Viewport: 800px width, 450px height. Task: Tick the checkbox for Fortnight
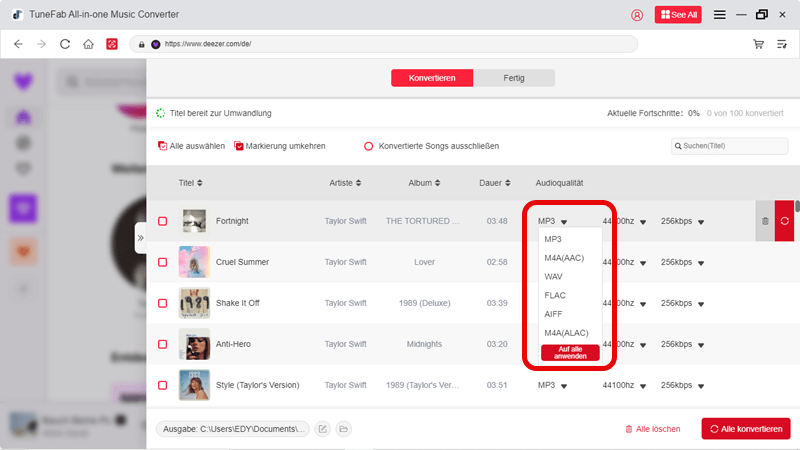(x=162, y=221)
